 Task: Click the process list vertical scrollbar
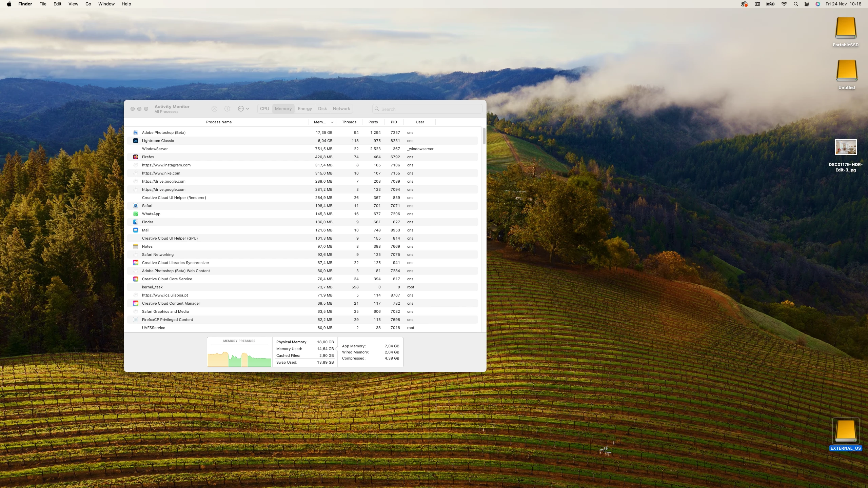(x=484, y=136)
